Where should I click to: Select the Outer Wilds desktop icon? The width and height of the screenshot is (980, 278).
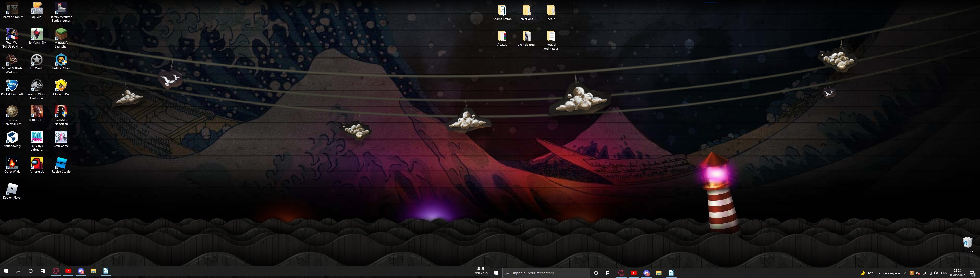(x=12, y=164)
